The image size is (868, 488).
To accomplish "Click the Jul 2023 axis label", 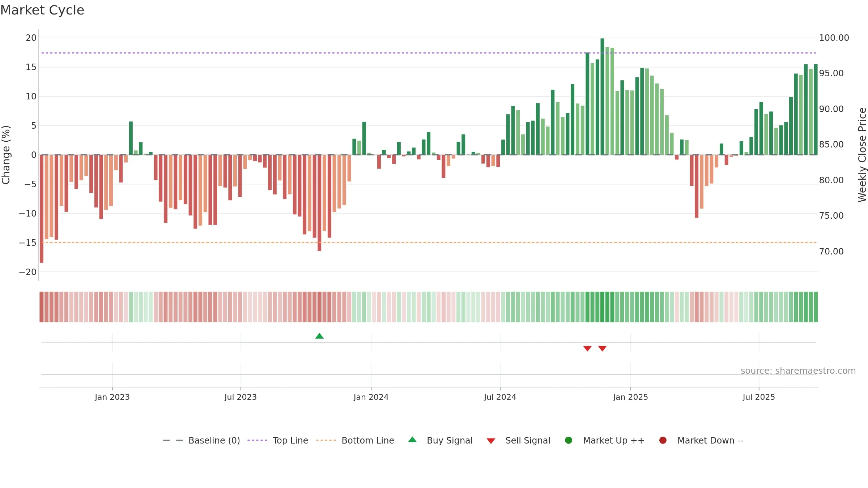I will (241, 397).
